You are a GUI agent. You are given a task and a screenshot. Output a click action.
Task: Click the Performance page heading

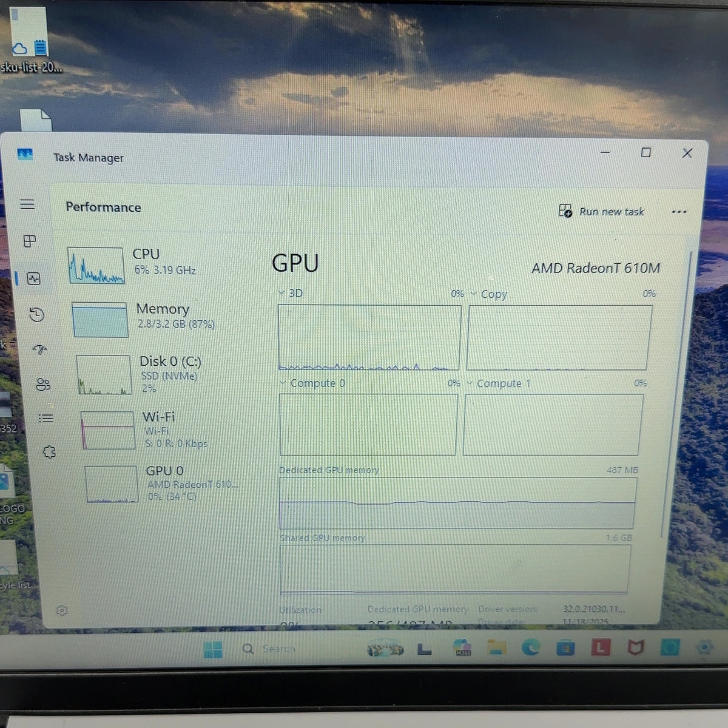click(103, 207)
